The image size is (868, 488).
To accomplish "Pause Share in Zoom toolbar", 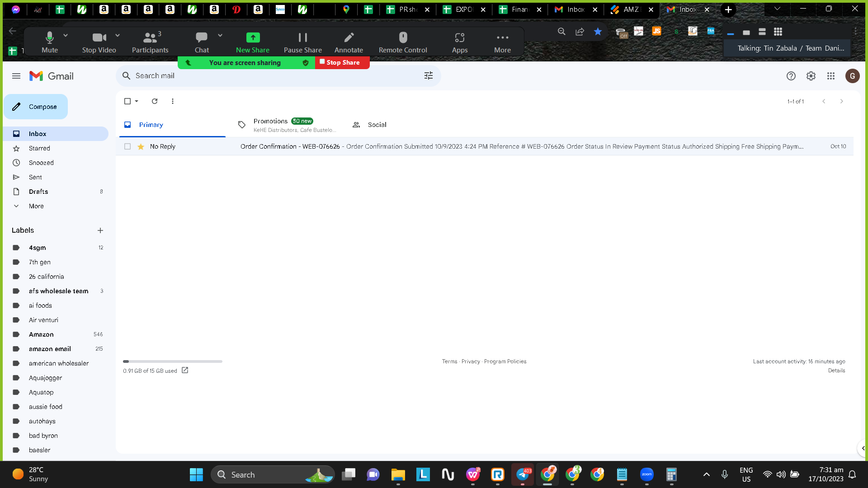I will pyautogui.click(x=303, y=42).
